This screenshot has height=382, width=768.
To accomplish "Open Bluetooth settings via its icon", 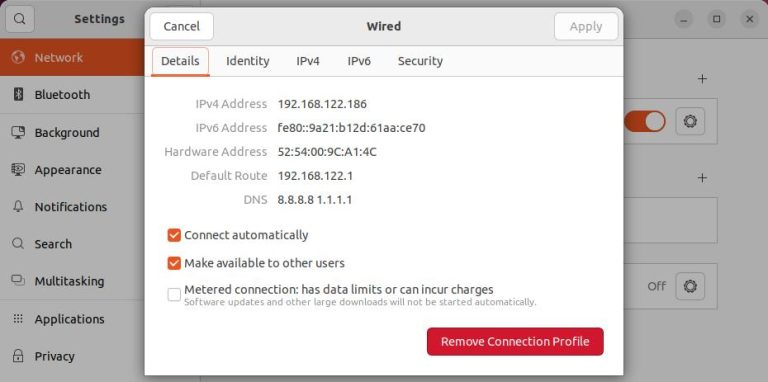I will pos(19,95).
